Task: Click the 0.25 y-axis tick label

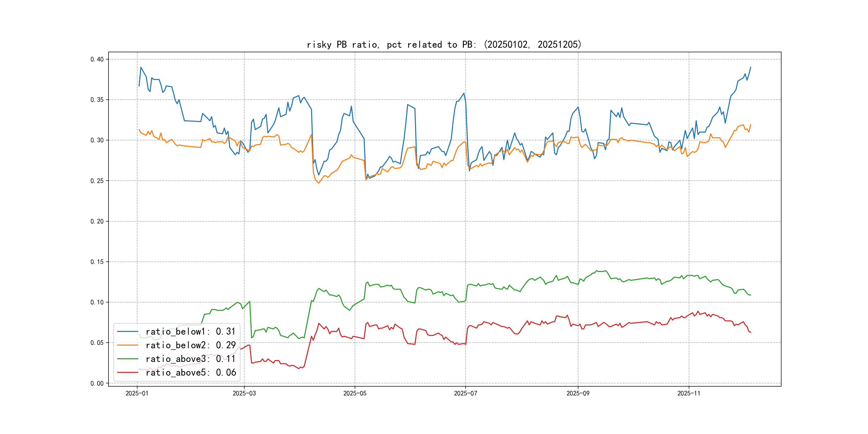Action: (97, 181)
